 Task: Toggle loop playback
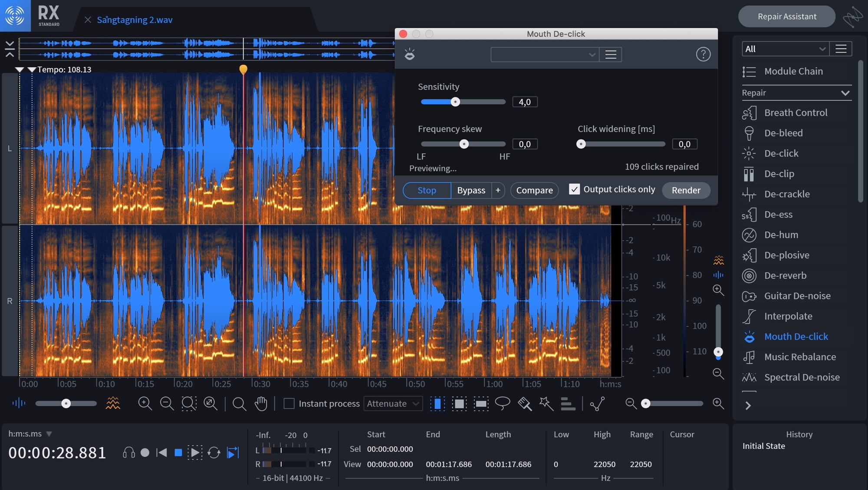tap(214, 453)
